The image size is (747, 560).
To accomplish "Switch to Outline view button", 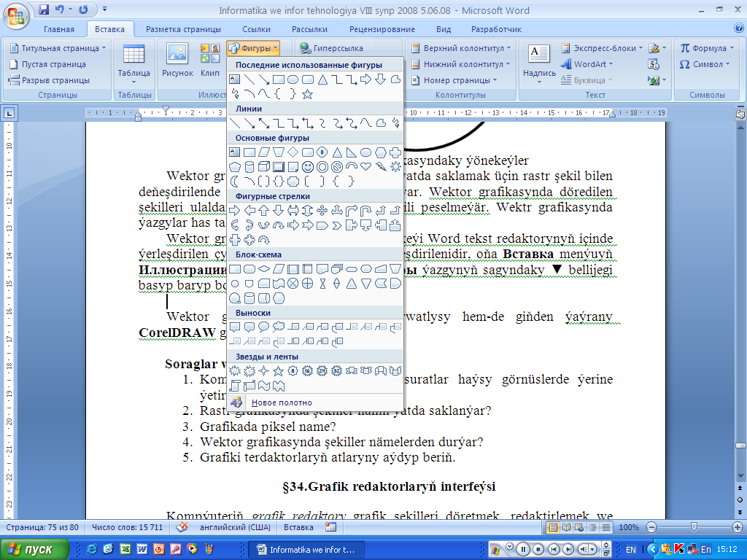I will click(x=592, y=527).
